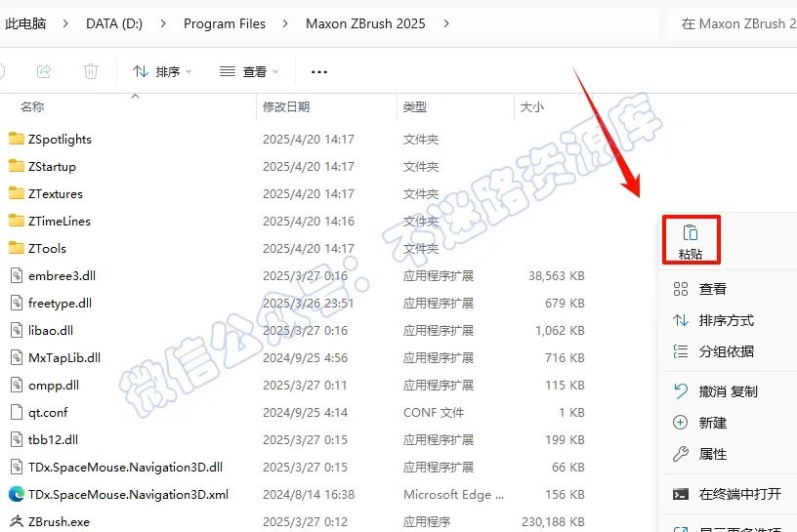Choose 撤消 复制 in the context menu
This screenshot has width=797, height=532.
[730, 391]
